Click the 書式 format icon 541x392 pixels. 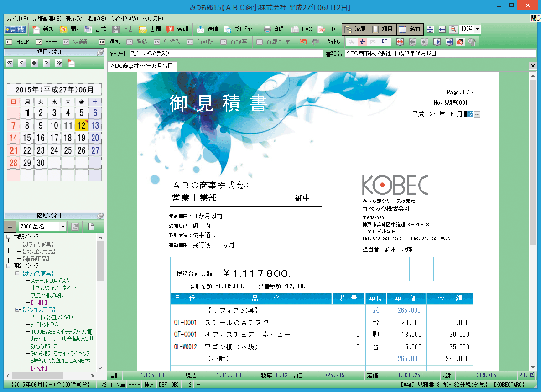coord(88,29)
